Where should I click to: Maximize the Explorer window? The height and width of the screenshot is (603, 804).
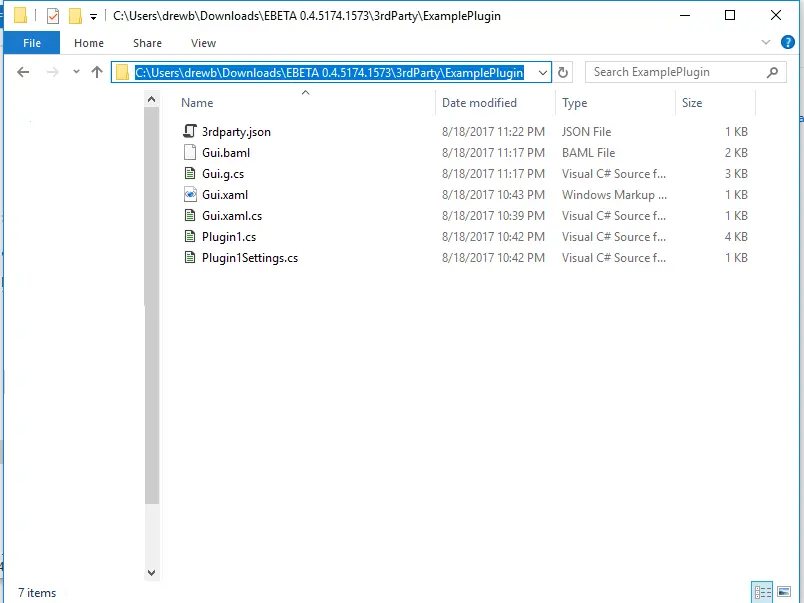[x=730, y=15]
